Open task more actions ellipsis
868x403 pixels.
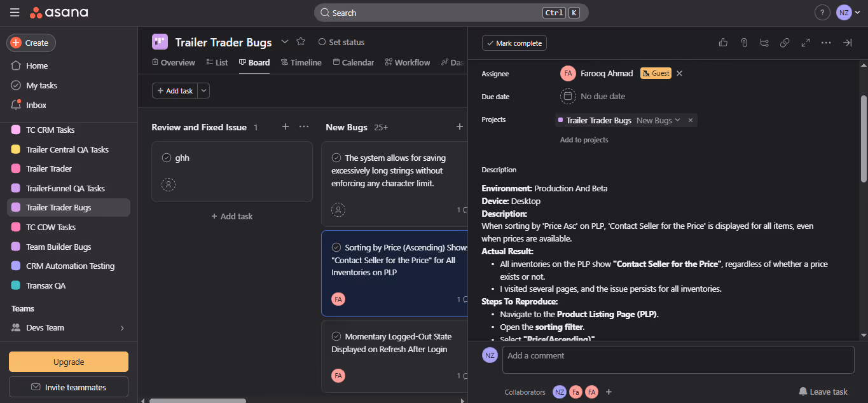click(x=826, y=43)
